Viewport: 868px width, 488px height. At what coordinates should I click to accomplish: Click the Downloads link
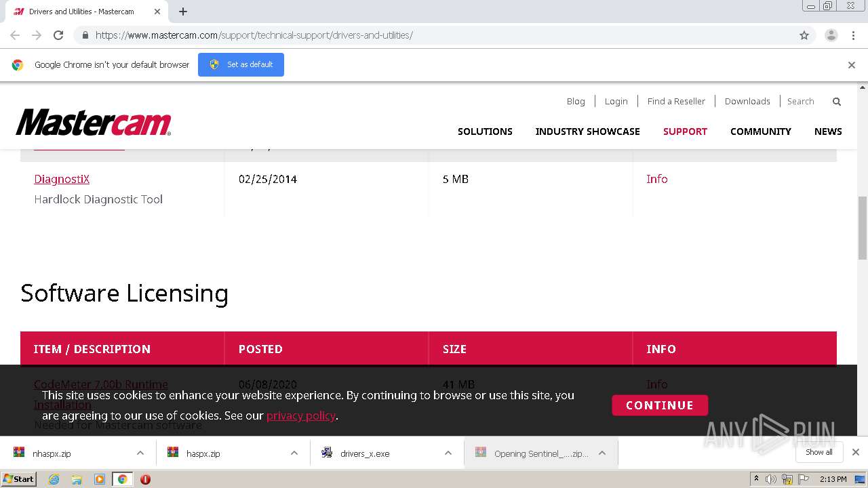(747, 101)
